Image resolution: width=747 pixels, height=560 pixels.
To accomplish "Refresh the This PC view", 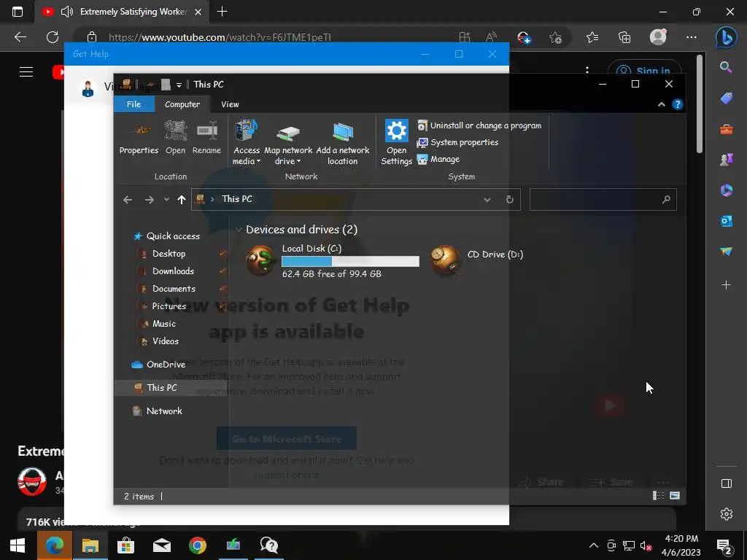I will coord(510,200).
